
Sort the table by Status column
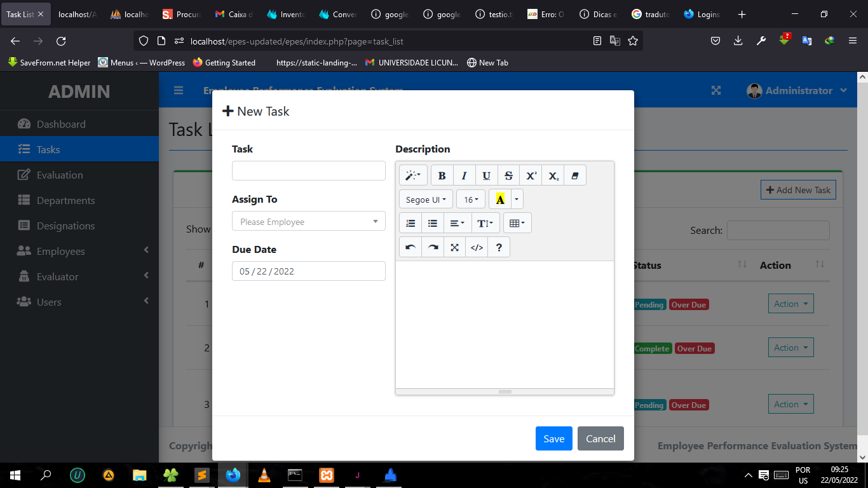tap(689, 265)
